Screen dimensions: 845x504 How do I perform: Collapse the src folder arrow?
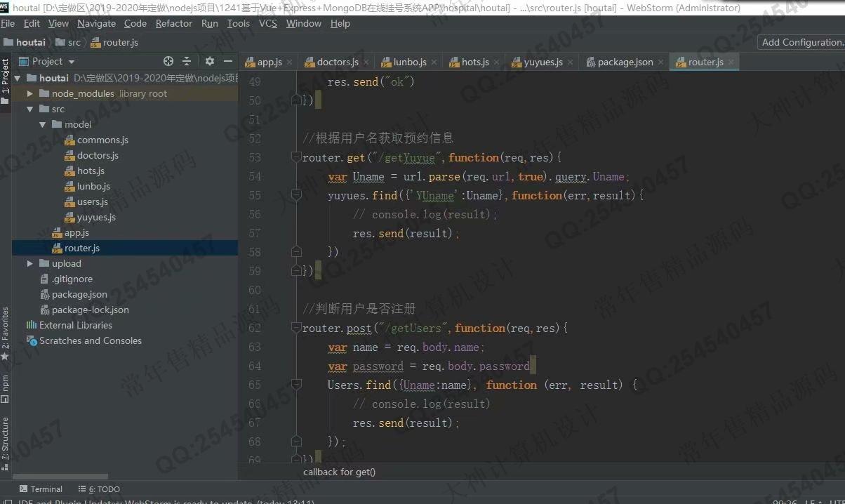[x=30, y=109]
